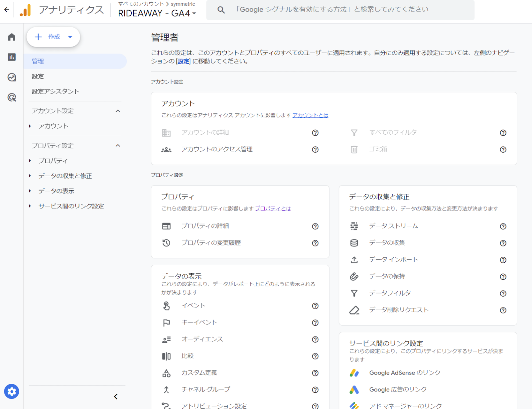The image size is (532, 409).
Task: Open Advertising icon in left rail
Action: (12, 97)
